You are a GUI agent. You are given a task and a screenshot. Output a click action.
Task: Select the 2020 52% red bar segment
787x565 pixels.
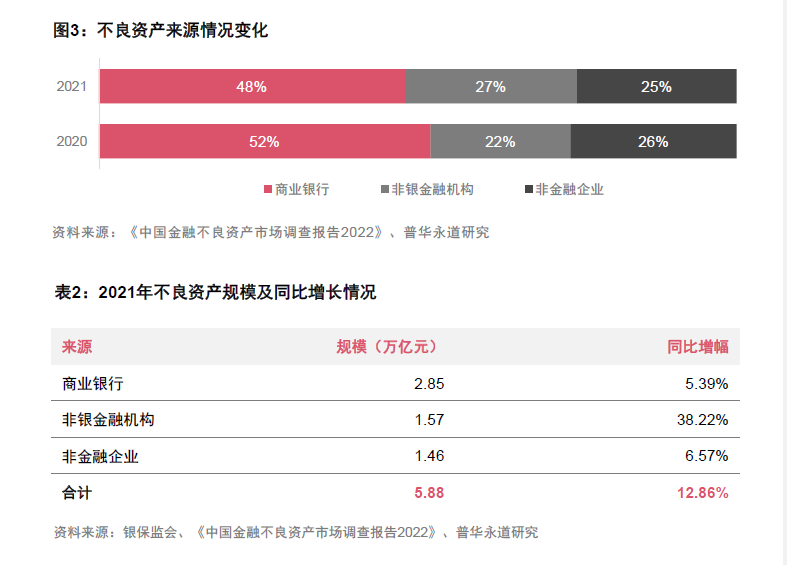pos(265,141)
